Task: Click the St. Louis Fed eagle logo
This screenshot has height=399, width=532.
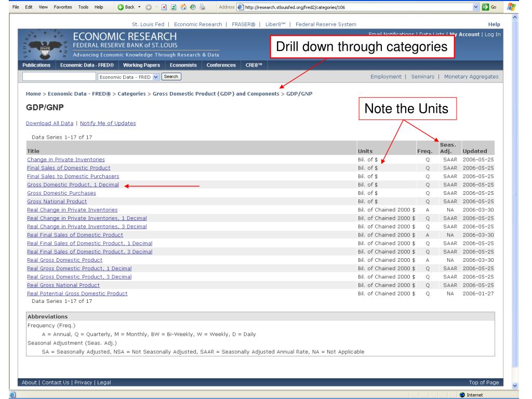Action: coord(45,46)
